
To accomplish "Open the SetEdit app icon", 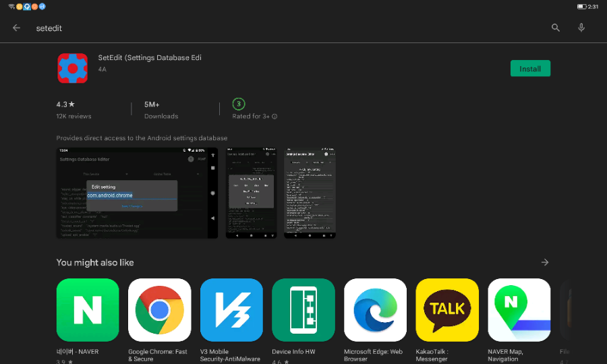I will coord(72,69).
